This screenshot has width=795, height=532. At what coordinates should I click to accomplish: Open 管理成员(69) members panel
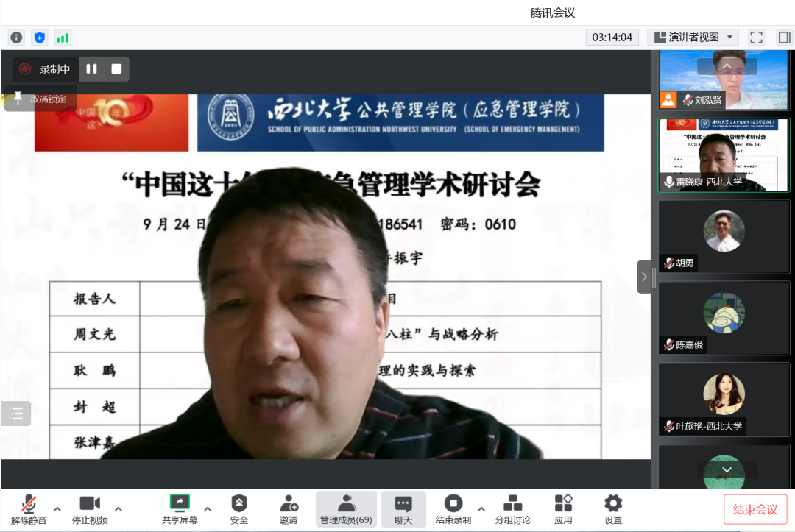click(346, 509)
